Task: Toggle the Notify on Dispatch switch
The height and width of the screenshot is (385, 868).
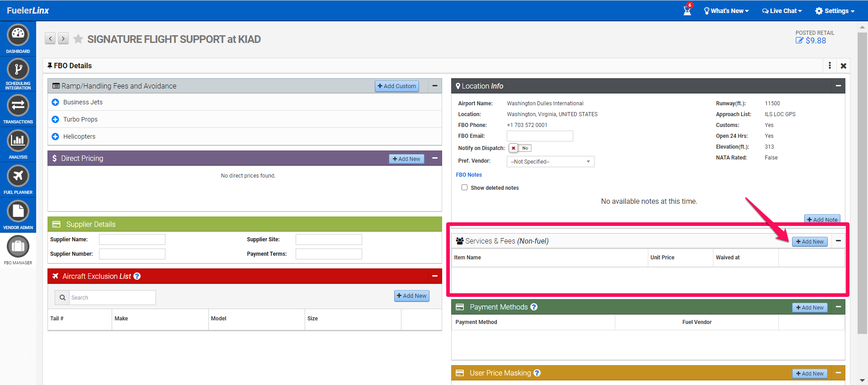Action: click(520, 148)
